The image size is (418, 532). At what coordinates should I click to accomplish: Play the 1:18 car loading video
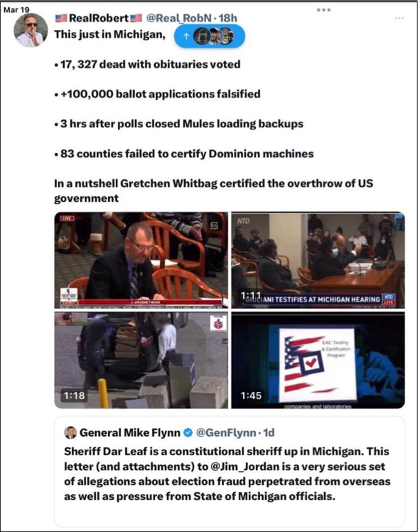coord(141,361)
